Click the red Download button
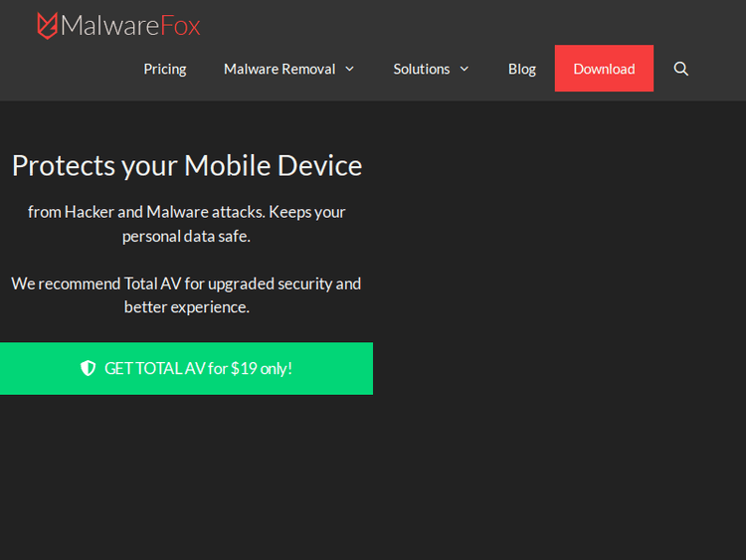This screenshot has width=746, height=560. coord(604,69)
